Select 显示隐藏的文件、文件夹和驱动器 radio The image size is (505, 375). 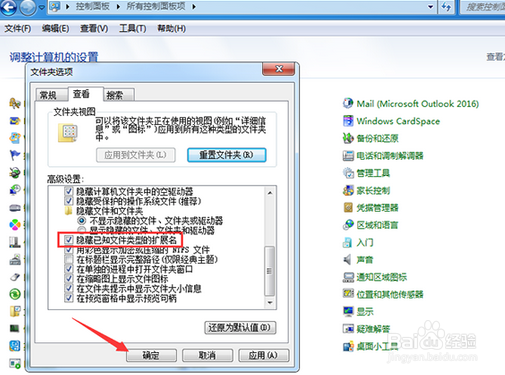click(82, 230)
